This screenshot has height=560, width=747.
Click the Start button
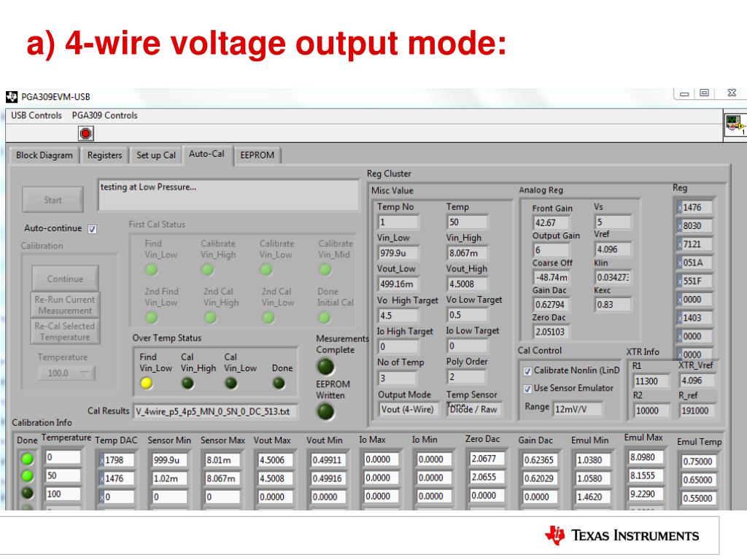(53, 200)
